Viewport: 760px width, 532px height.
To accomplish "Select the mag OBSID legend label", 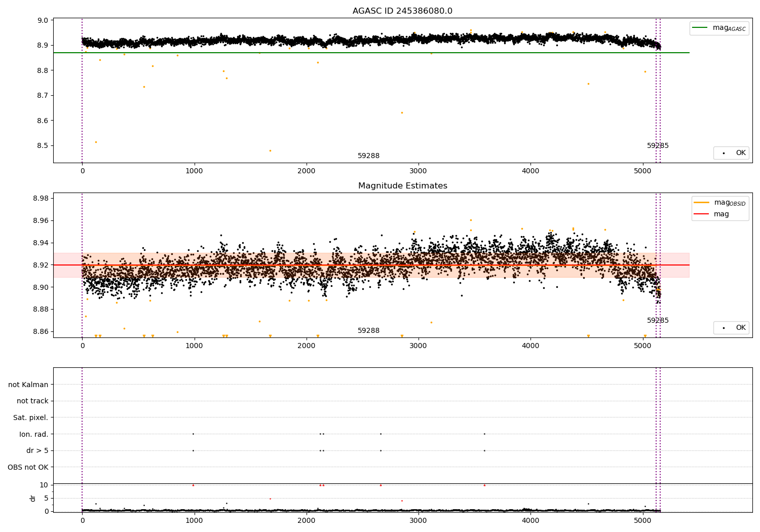I will pos(730,203).
